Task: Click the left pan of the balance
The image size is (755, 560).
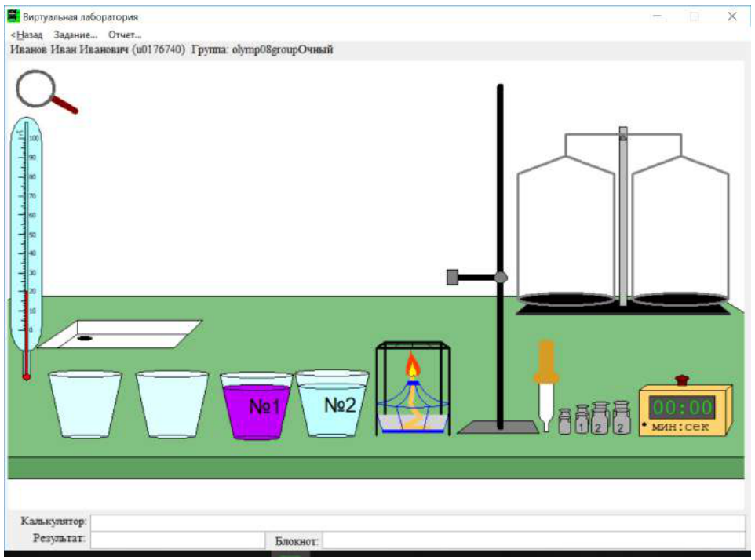Action: [x=567, y=299]
